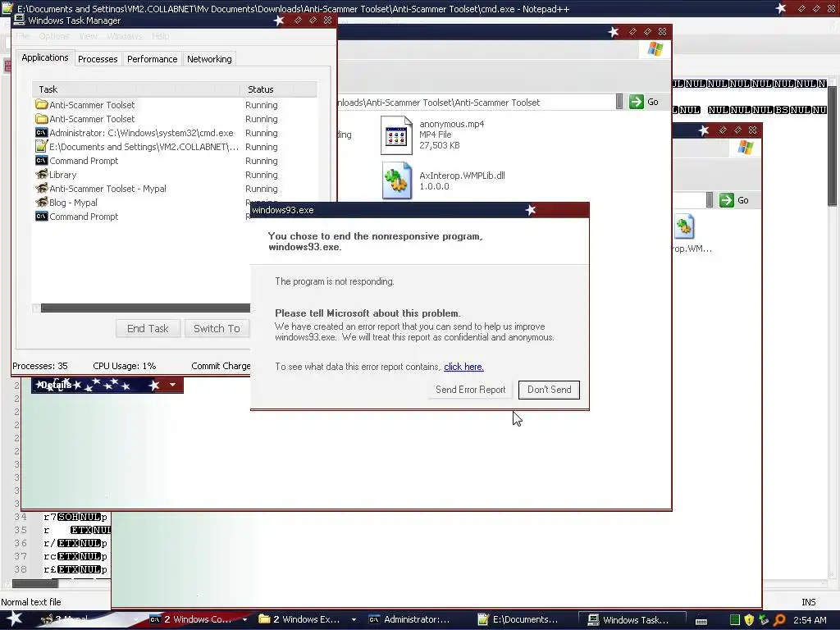
Task: Click the Mypal icon next to the Library task
Action: (41, 174)
